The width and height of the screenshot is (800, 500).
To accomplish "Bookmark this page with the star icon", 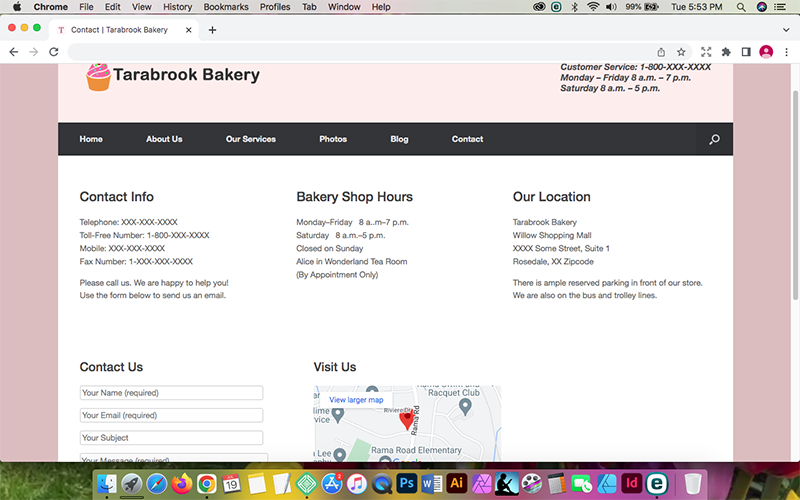I will tap(681, 52).
